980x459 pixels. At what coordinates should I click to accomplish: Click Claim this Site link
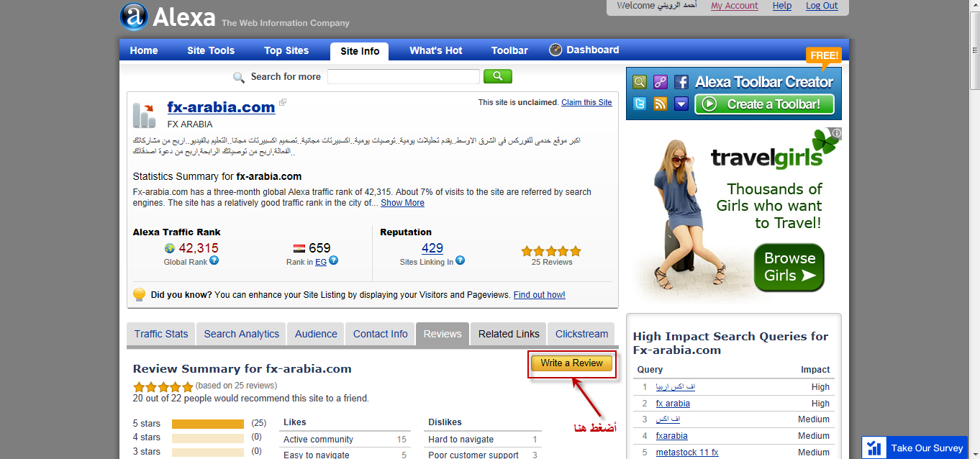(586, 102)
